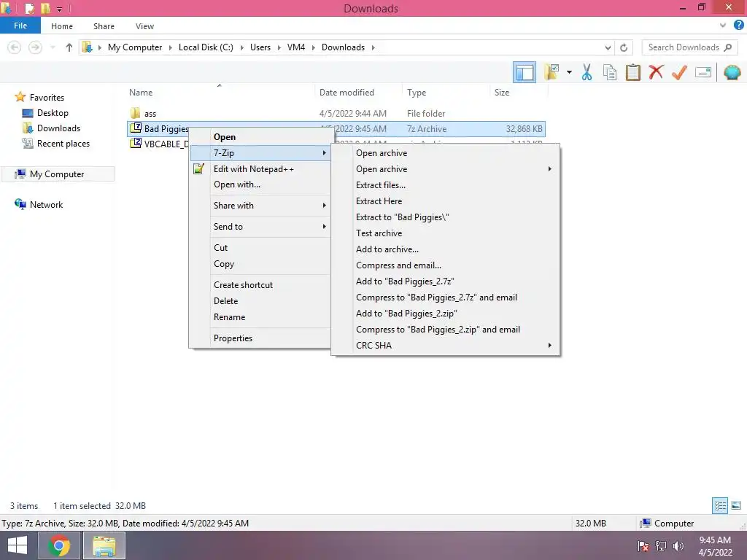Click the red X Delete toolbar icon
Viewport: 747px width, 560px height.
656,72
